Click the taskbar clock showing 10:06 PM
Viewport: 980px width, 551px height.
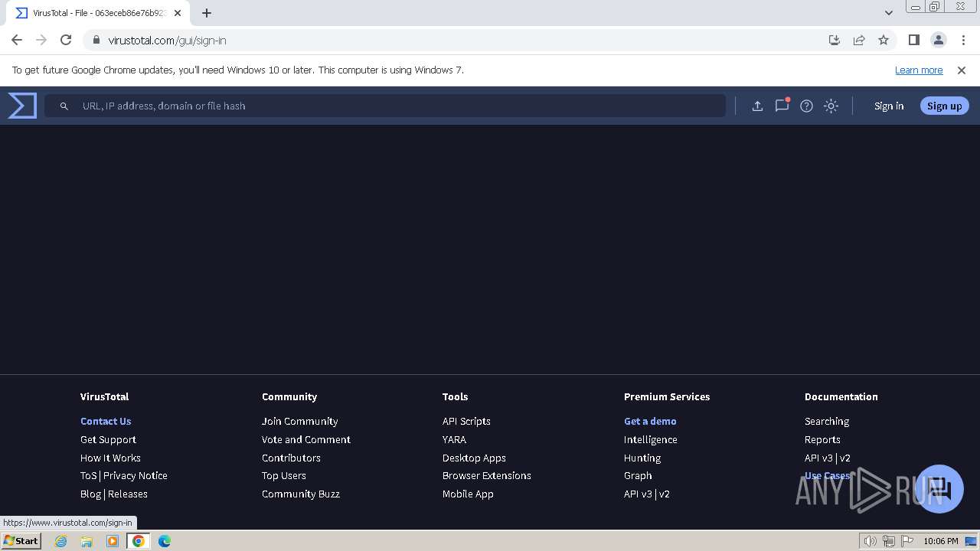[x=940, y=541]
